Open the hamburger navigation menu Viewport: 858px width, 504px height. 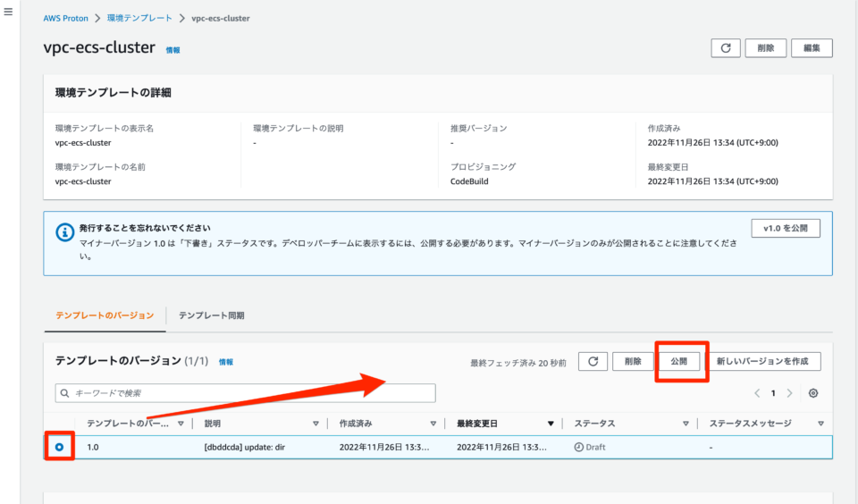point(8,12)
